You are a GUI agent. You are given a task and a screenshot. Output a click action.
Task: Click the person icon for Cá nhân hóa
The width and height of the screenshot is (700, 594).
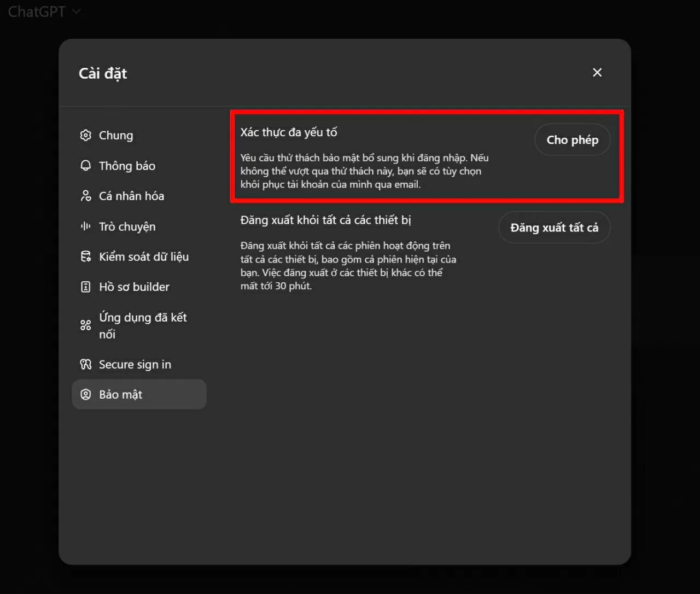point(86,196)
